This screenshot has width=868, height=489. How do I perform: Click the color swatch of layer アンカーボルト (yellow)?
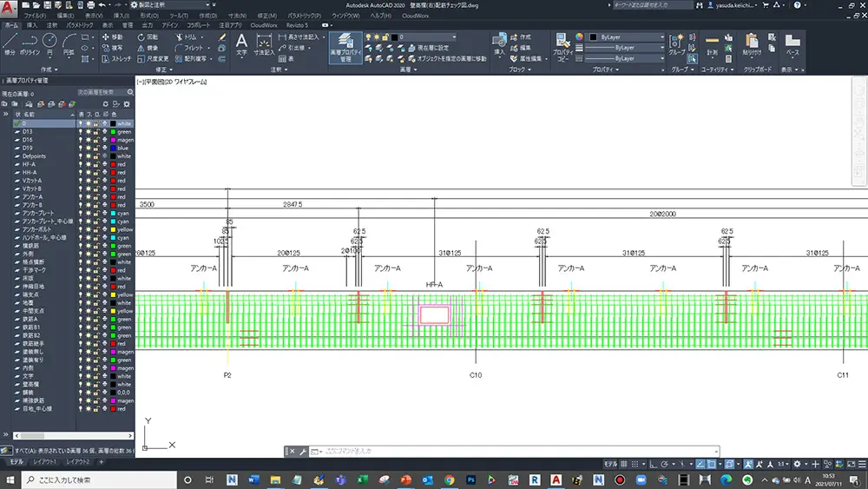click(x=113, y=230)
